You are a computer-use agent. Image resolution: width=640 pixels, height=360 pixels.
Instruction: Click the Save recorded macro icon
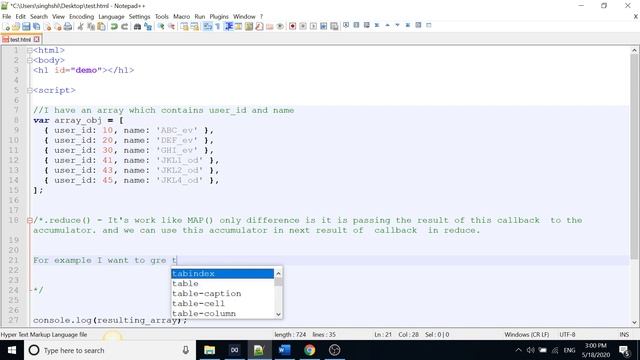(334, 27)
